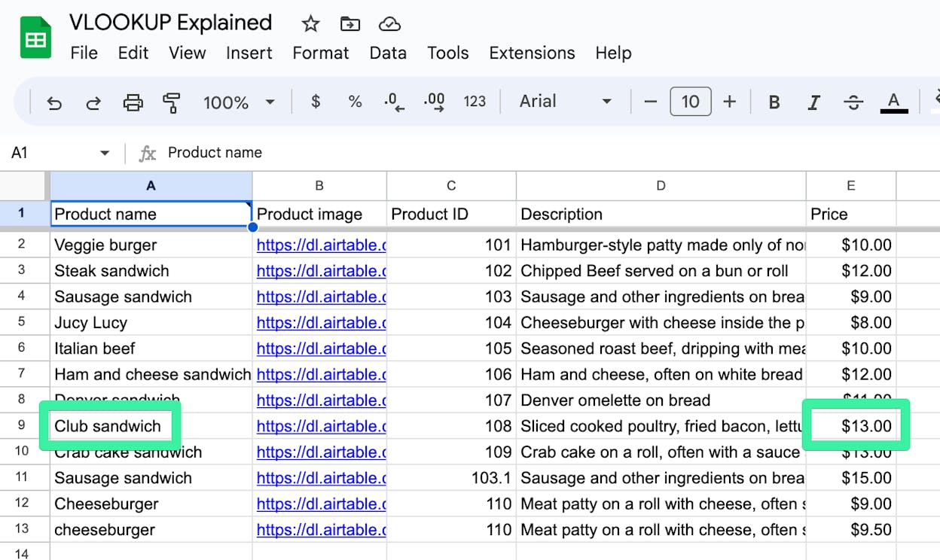Click the undo arrow

click(x=54, y=102)
